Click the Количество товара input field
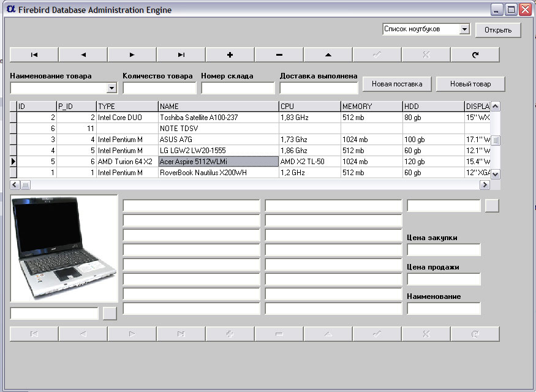The image size is (536, 392). tap(159, 88)
